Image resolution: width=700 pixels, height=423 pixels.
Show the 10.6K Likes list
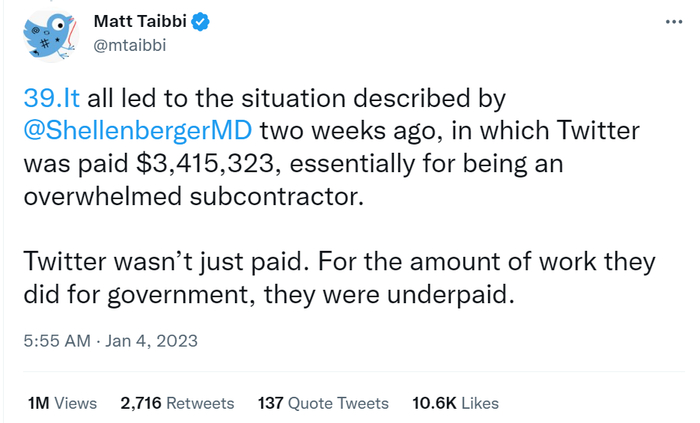[455, 403]
